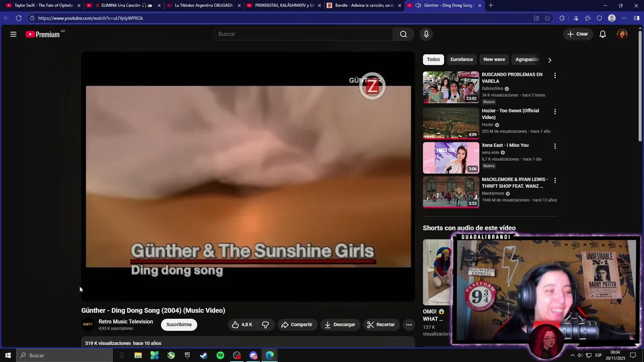644x362 pixels.
Task: Open the Windows notification center icon
Action: coord(633,355)
